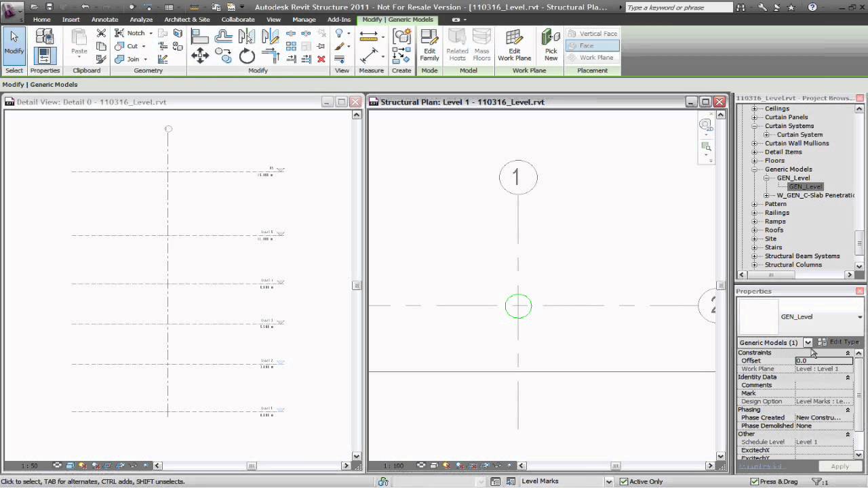
Task: Click the Offset value input field
Action: click(824, 361)
